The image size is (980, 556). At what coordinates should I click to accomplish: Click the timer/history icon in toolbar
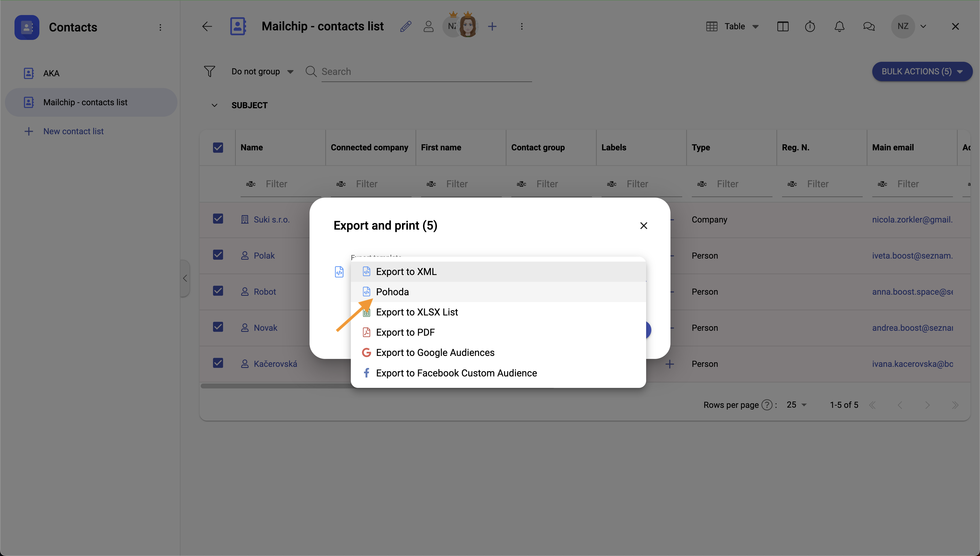point(811,26)
